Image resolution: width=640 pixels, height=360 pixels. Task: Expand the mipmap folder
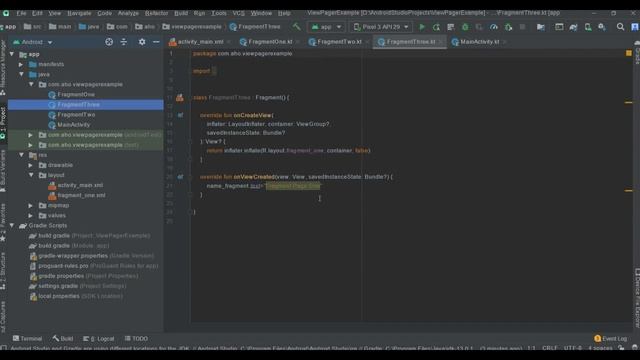31,205
